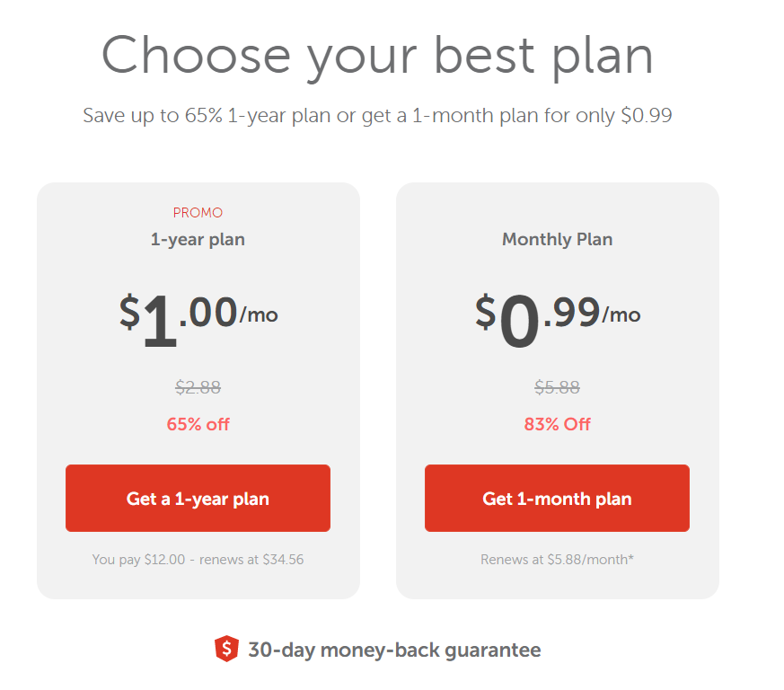Click the Get a 1-year plan button
This screenshot has height=690, width=784.
click(x=198, y=499)
